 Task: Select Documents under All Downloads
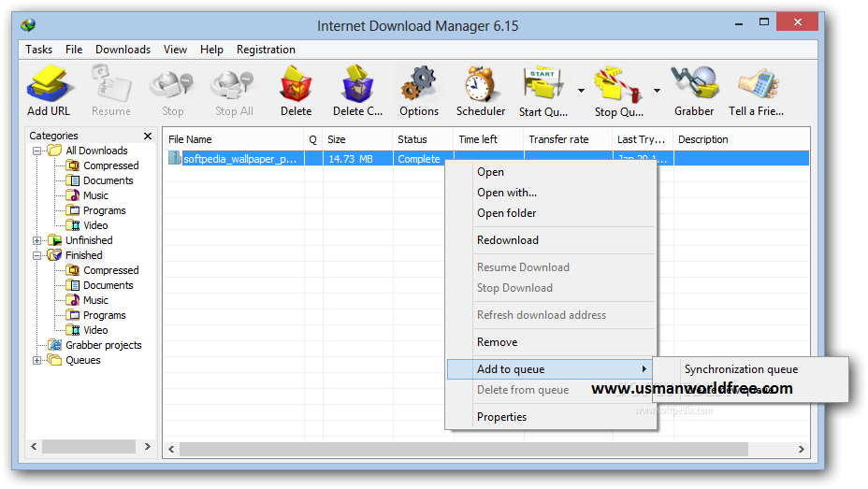click(108, 180)
